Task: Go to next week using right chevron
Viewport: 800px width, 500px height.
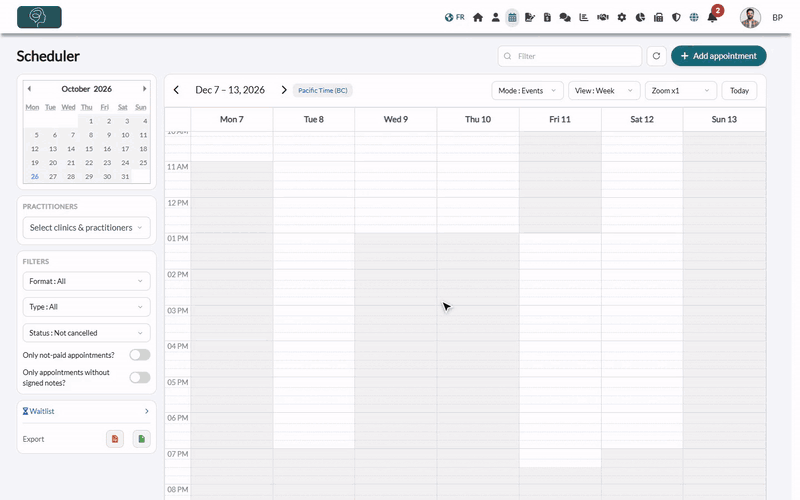Action: [284, 90]
